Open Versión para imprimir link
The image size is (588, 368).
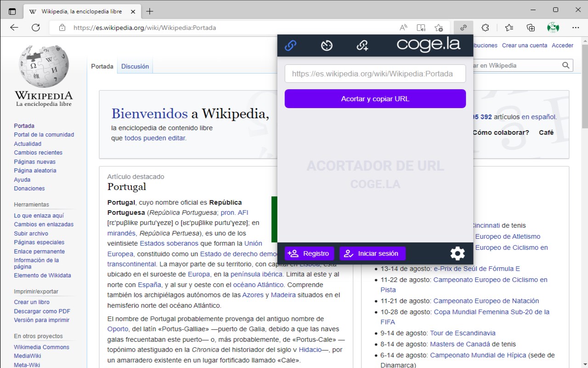(x=42, y=320)
